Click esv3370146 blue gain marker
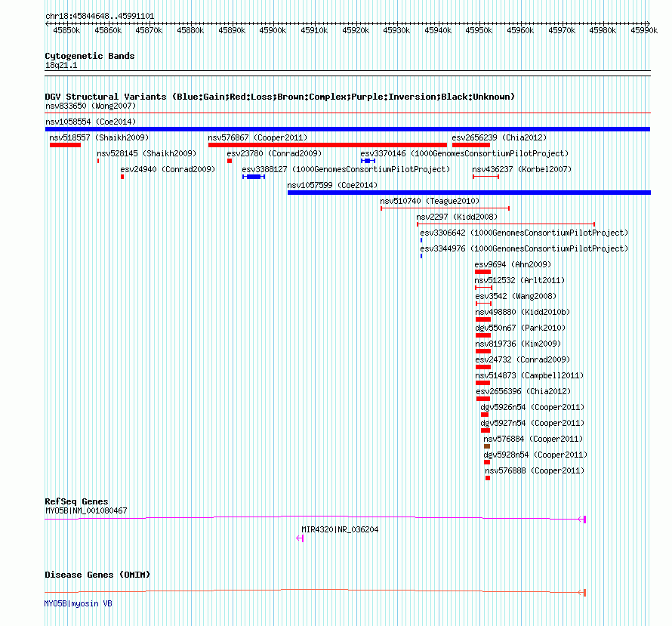 [x=368, y=161]
